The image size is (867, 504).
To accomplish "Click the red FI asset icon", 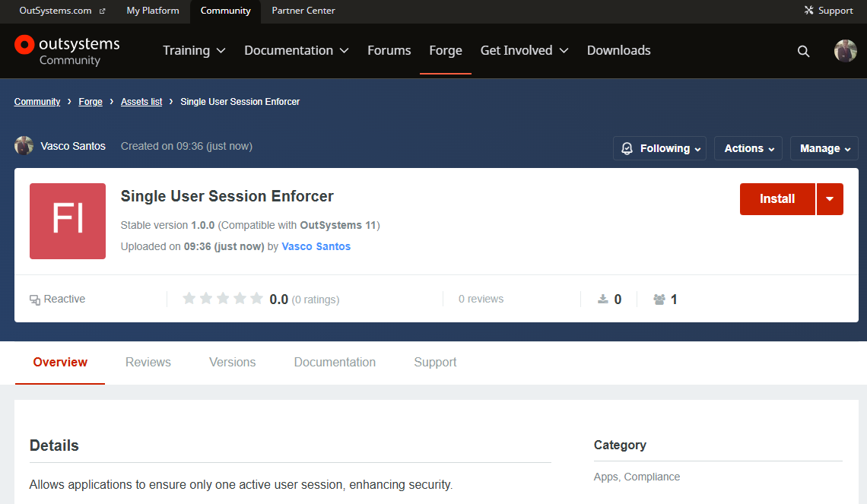I will [68, 221].
